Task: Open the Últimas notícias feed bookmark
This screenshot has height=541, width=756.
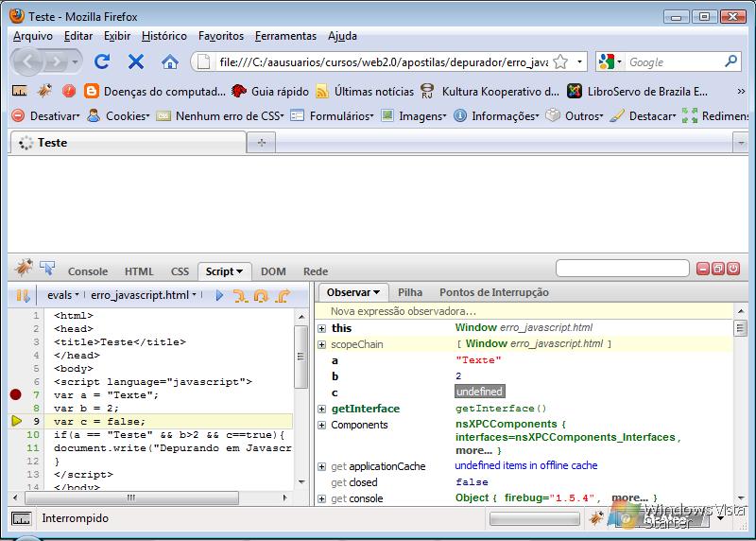Action: 365,91
